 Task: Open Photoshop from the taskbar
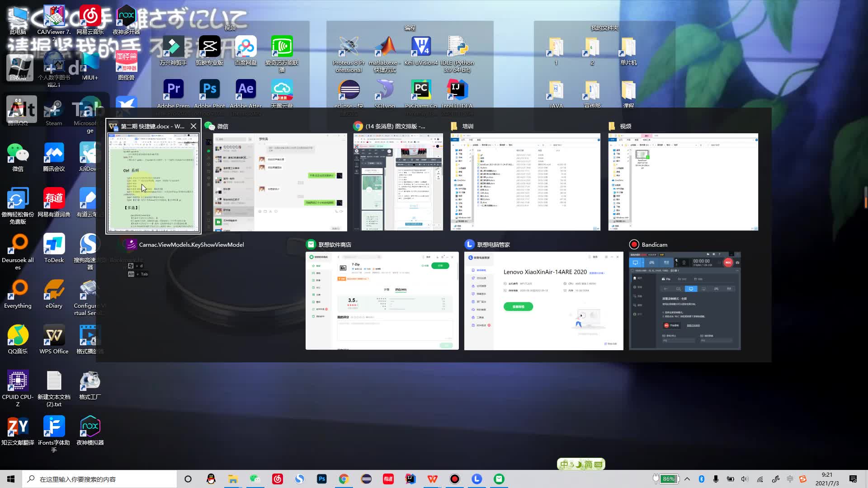[322, 479]
